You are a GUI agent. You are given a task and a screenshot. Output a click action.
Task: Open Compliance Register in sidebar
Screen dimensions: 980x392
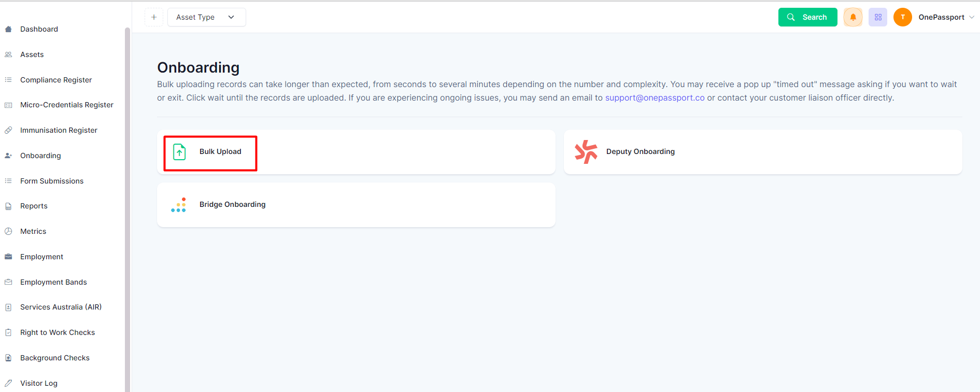pos(56,80)
